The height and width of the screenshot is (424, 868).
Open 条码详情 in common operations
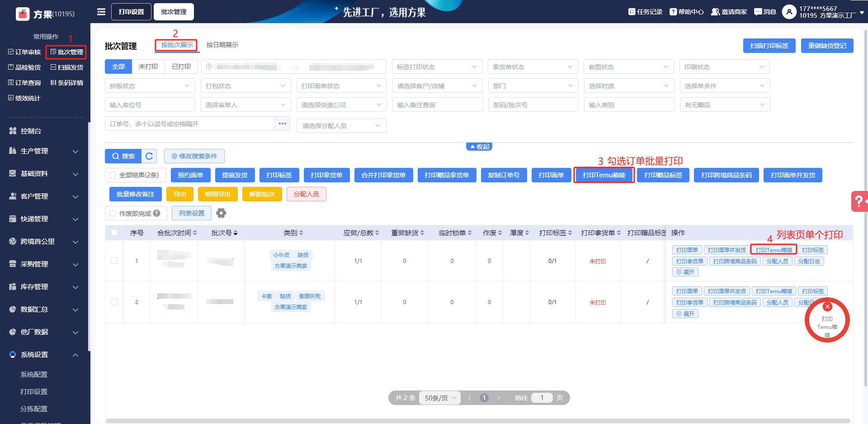tap(67, 83)
